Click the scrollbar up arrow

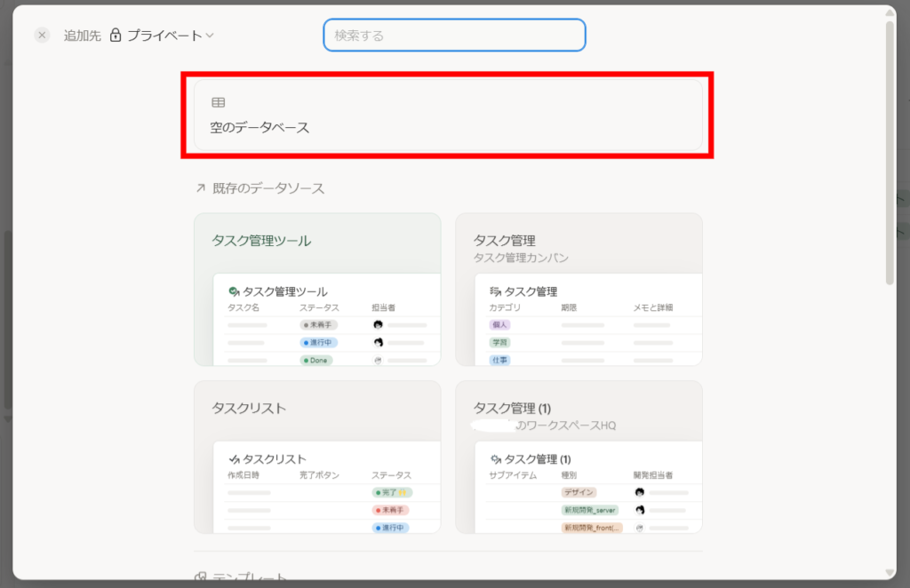[890, 12]
